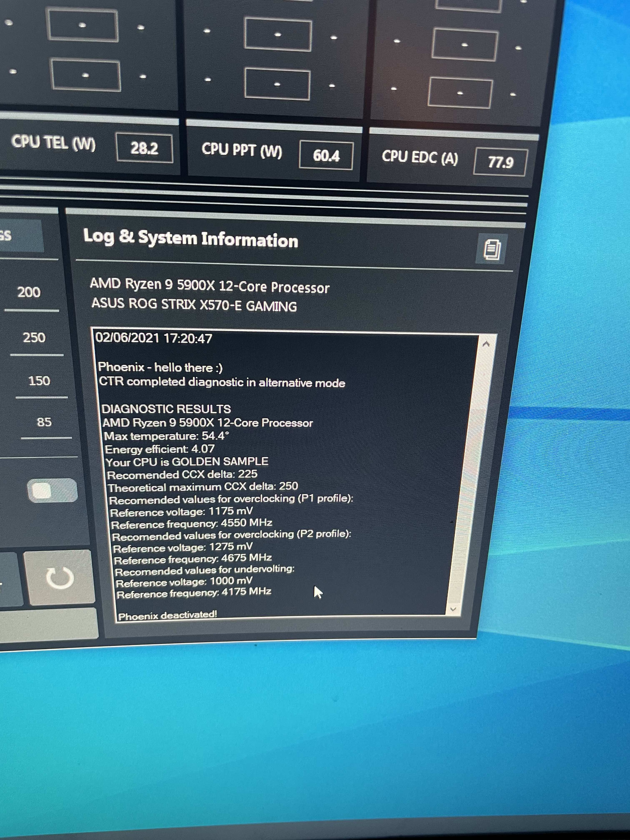Click the log scrollbar down arrow
Viewport: 630px width, 840px height.
453,610
